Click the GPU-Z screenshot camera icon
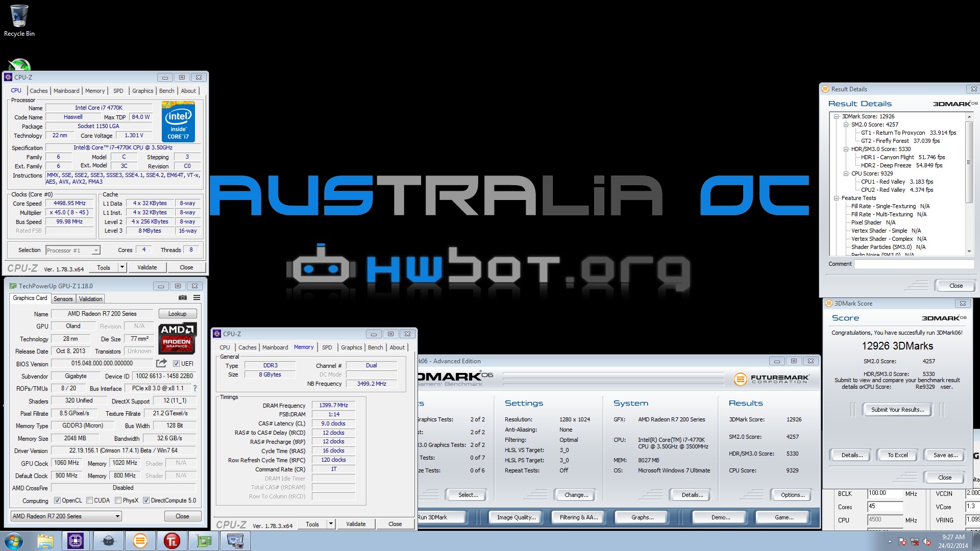The height and width of the screenshot is (551, 980). (x=182, y=298)
